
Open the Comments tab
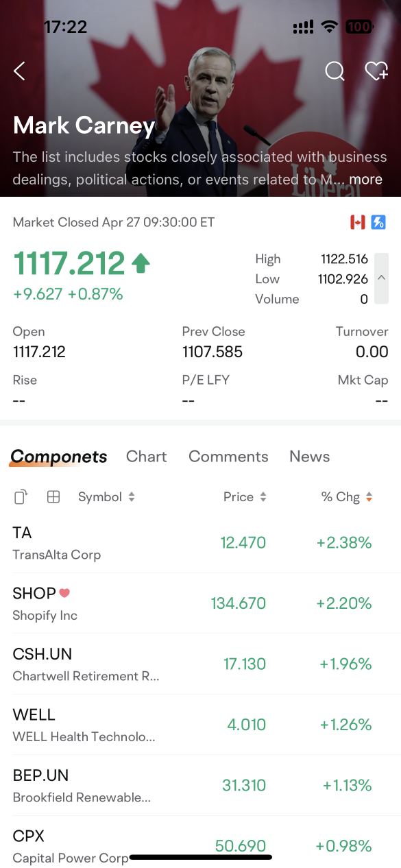[x=228, y=457]
